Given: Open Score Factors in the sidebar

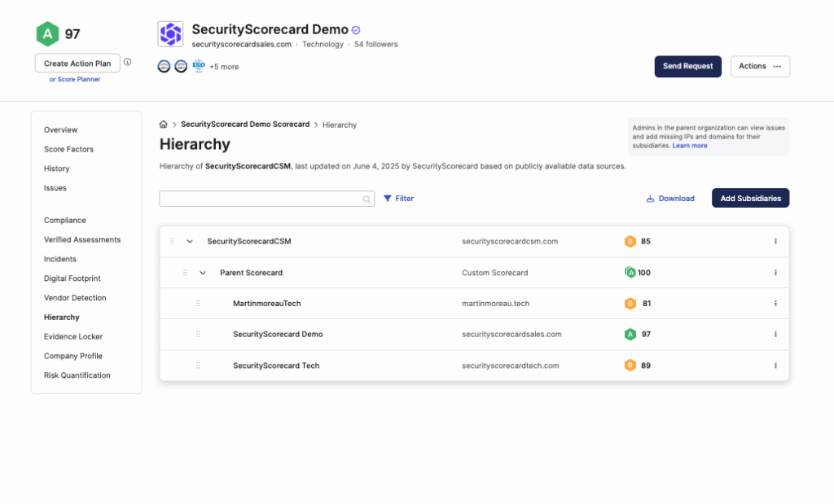Looking at the screenshot, I should pos(68,149).
